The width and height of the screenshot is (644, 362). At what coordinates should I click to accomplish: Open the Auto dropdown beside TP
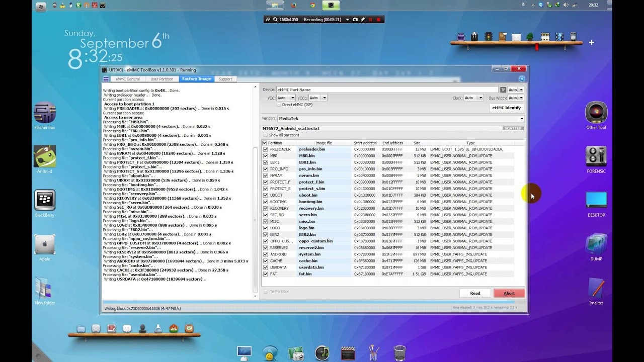[515, 89]
